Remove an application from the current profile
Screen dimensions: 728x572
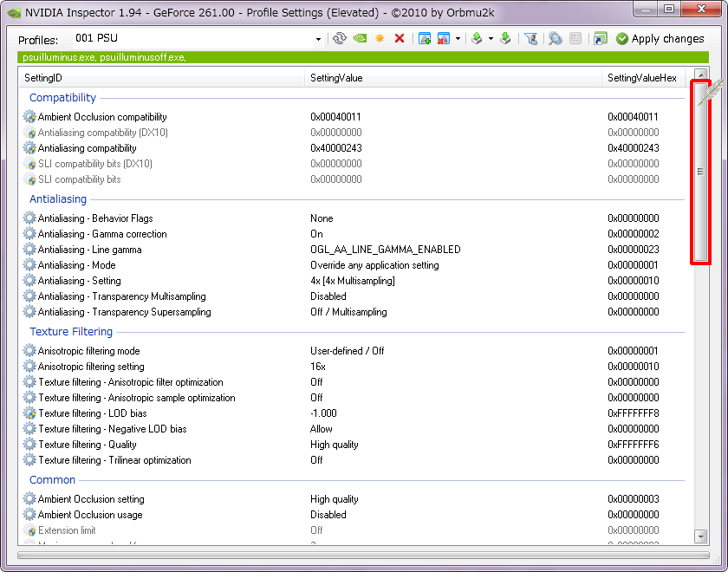pyautogui.click(x=444, y=38)
